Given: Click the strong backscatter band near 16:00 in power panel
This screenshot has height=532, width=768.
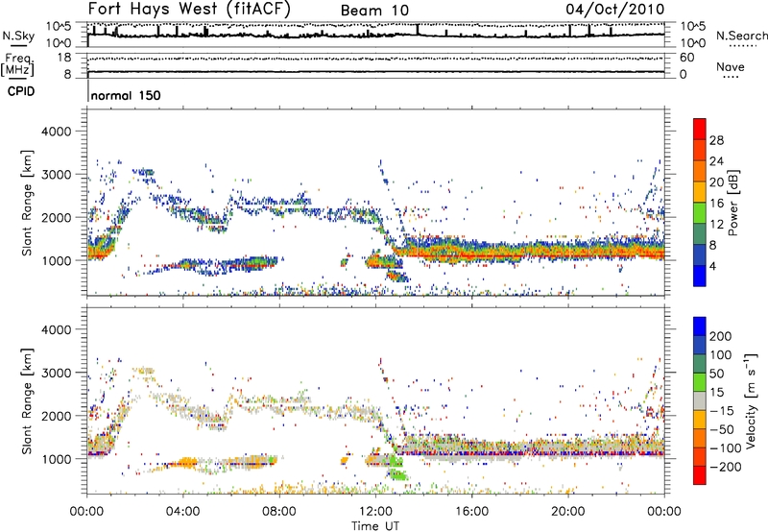Looking at the screenshot, I should click(x=471, y=254).
